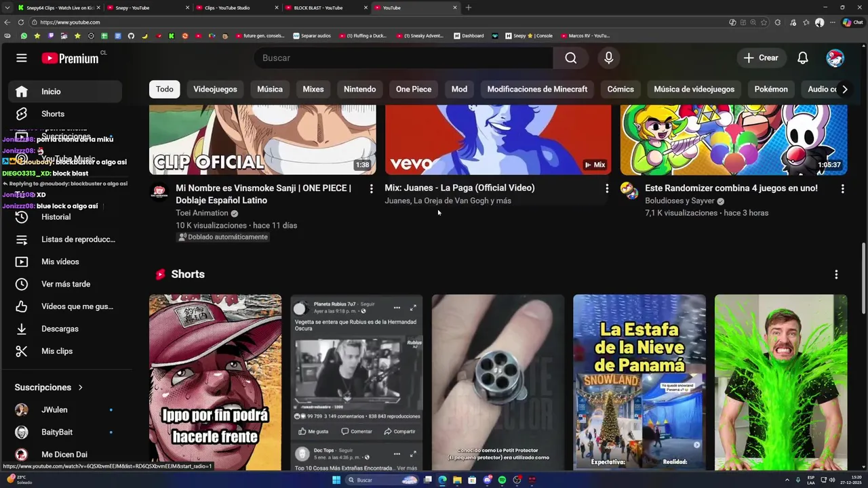This screenshot has width=868, height=488.
Task: Open Historial in the sidebar
Action: (x=65, y=217)
